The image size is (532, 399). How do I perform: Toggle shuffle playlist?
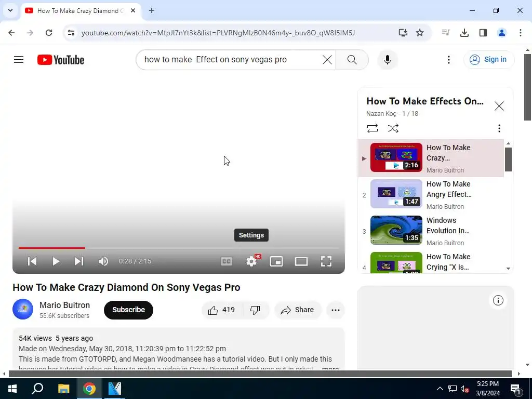(393, 128)
